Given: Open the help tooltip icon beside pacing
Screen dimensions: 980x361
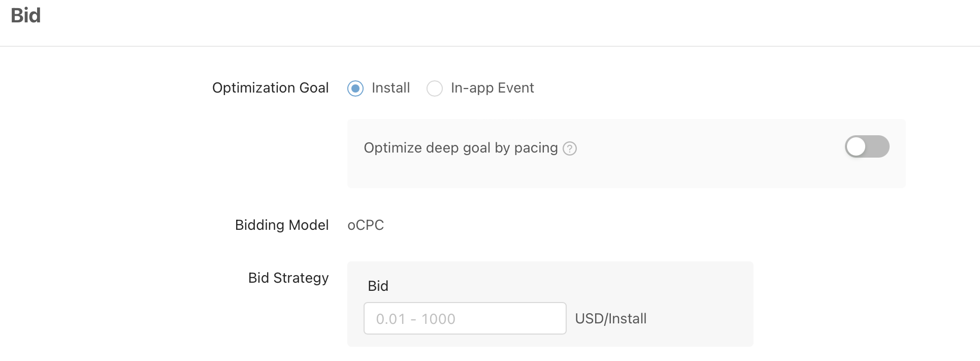Looking at the screenshot, I should tap(570, 148).
